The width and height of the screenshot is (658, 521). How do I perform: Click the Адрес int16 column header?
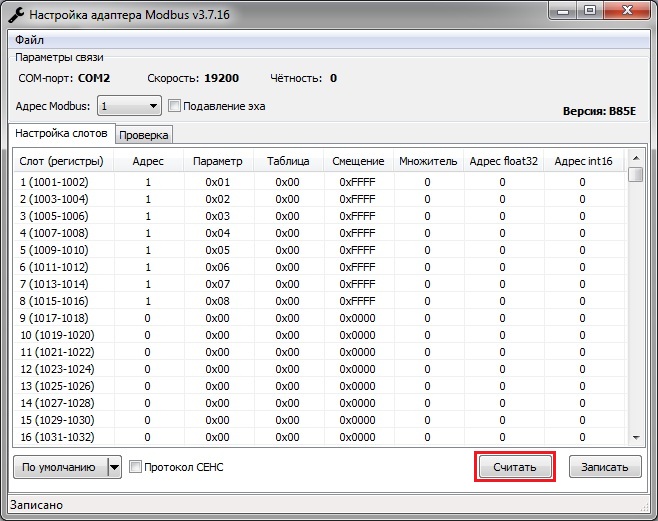pyautogui.click(x=583, y=161)
